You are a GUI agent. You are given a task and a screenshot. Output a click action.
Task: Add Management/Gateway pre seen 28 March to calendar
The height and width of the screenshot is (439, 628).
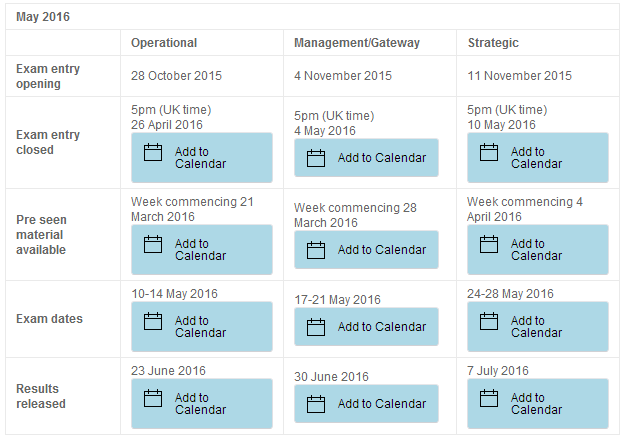(366, 250)
